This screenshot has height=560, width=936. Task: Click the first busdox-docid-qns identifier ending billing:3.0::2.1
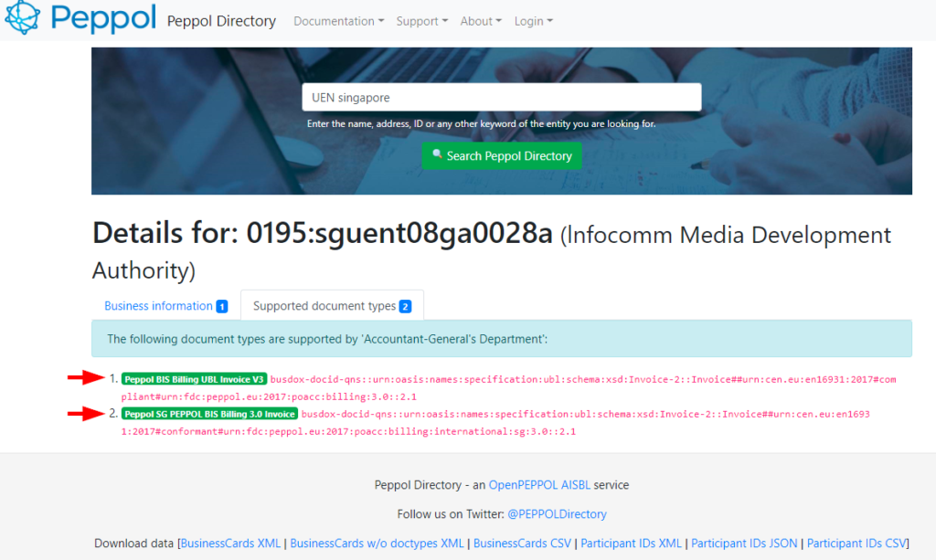click(508, 387)
